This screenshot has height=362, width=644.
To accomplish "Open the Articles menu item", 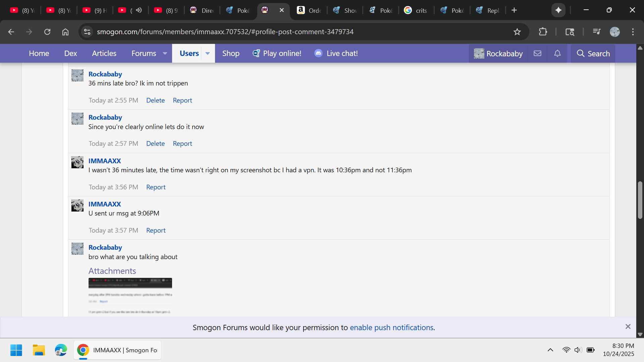I will pos(104,54).
